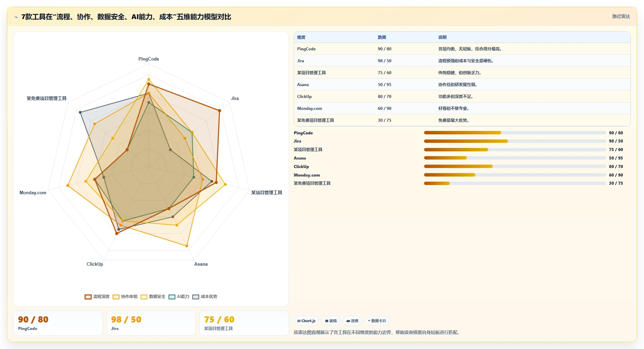The width and height of the screenshot is (644, 349).
Task: Click the note 协作佳但研发属性弱。
Action: point(458,85)
